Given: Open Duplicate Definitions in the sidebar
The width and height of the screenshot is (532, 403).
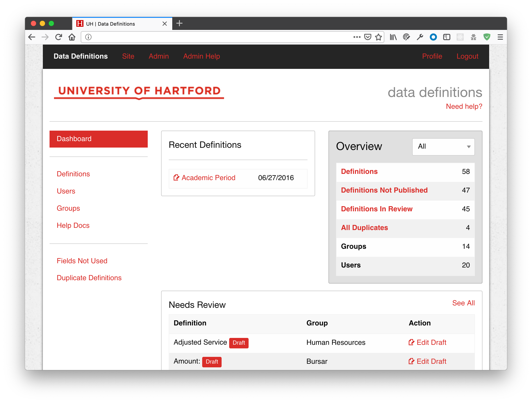Looking at the screenshot, I should coord(89,278).
